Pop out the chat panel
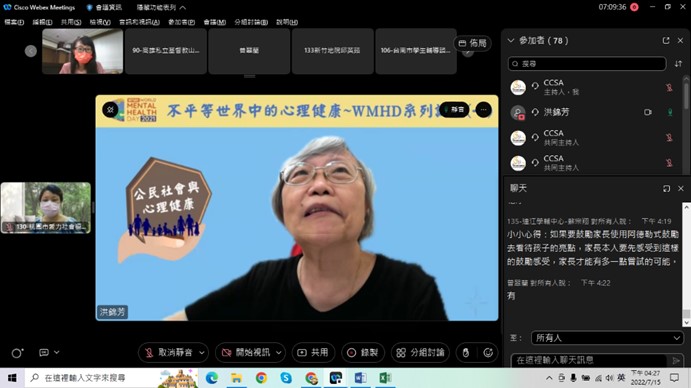 tap(666, 189)
